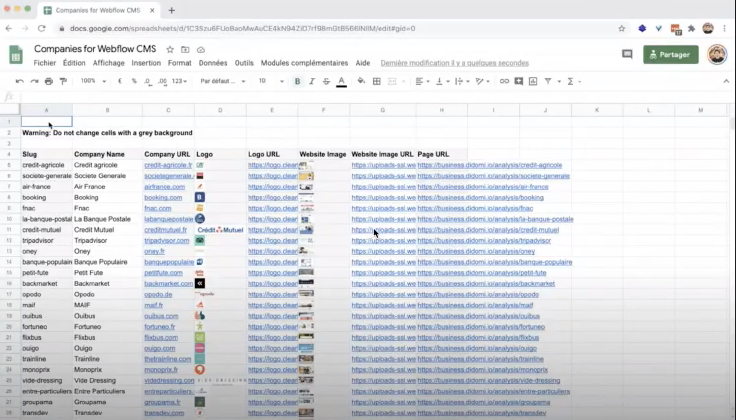
Task: Open the Format menu
Action: [179, 63]
